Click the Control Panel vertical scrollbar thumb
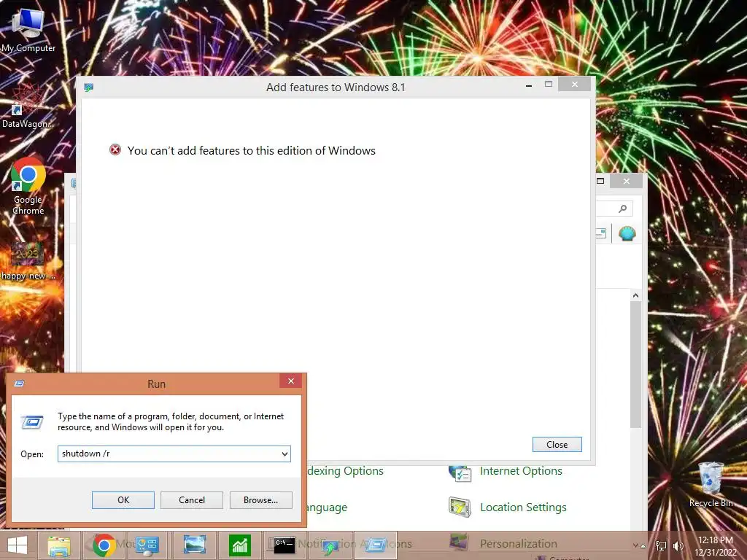The width and height of the screenshot is (747, 560). 635,365
